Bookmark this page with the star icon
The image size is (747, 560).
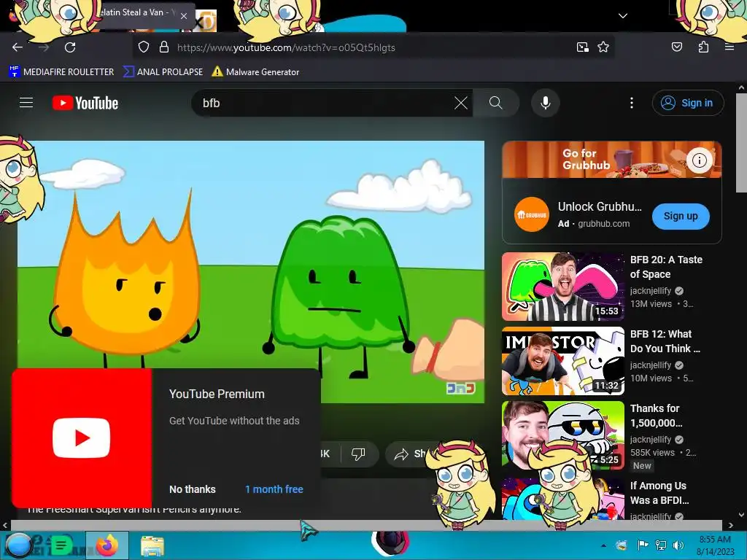pos(603,47)
